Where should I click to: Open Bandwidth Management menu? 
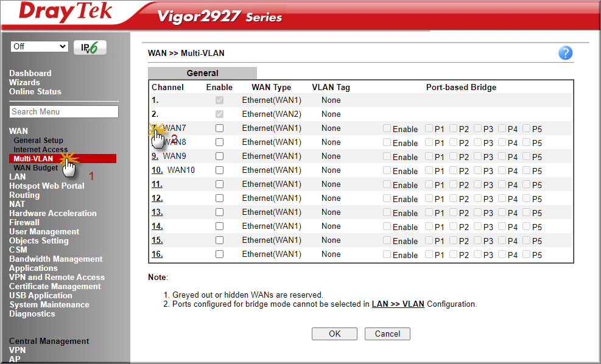click(56, 259)
